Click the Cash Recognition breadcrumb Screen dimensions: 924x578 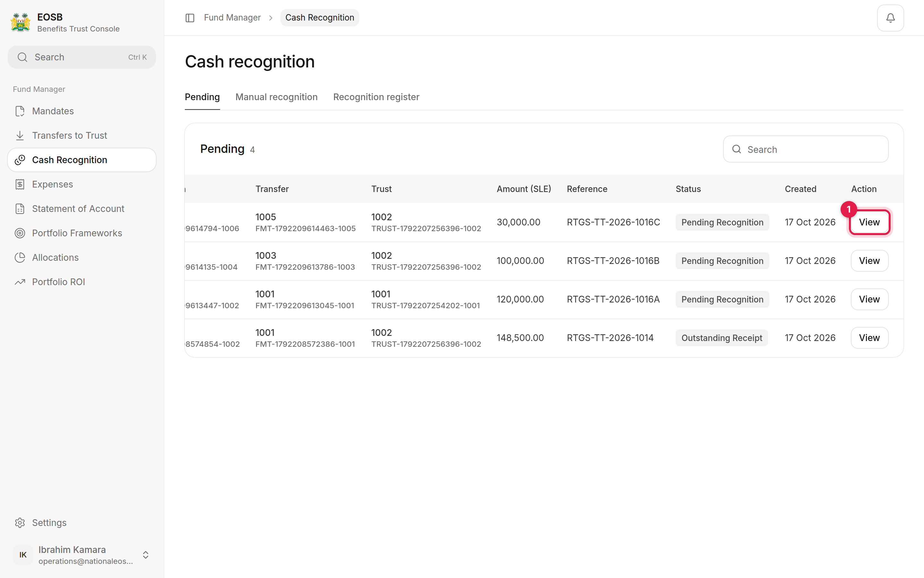coord(320,18)
